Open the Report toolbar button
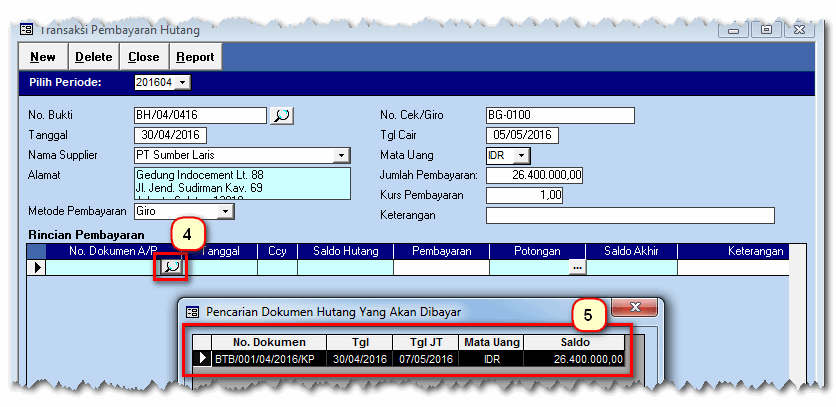This screenshot has width=836, height=407. [x=196, y=57]
